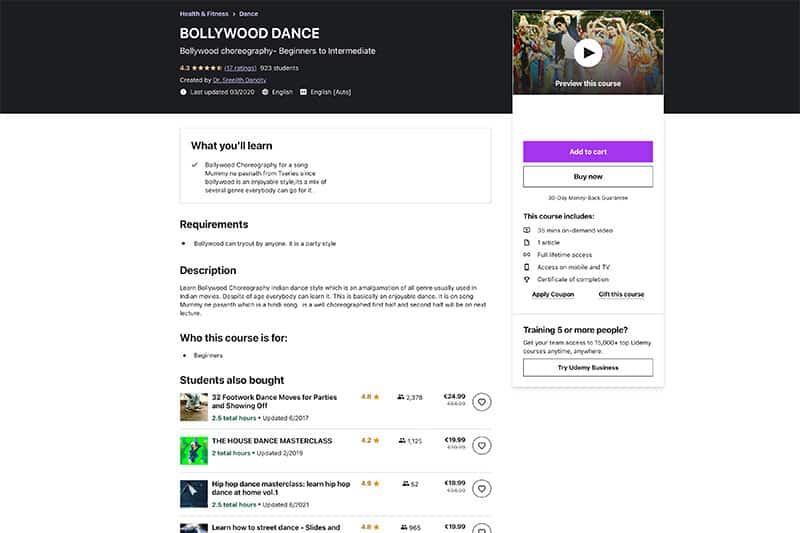Click the Requirements heading
800x533 pixels.
click(214, 224)
